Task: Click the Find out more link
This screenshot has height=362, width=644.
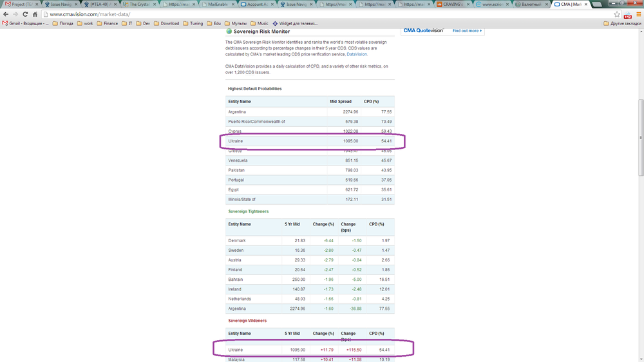Action: coord(467,30)
